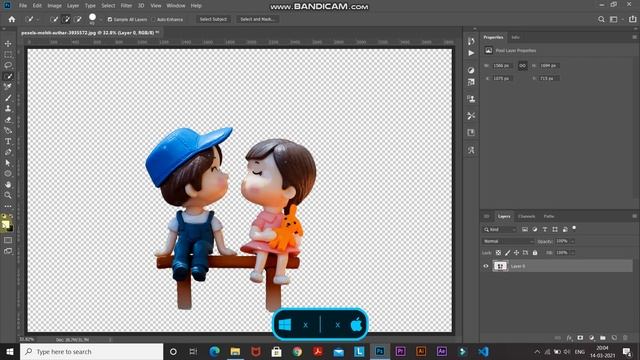Switch to the Info tab
The height and width of the screenshot is (360, 640).
pos(516,37)
